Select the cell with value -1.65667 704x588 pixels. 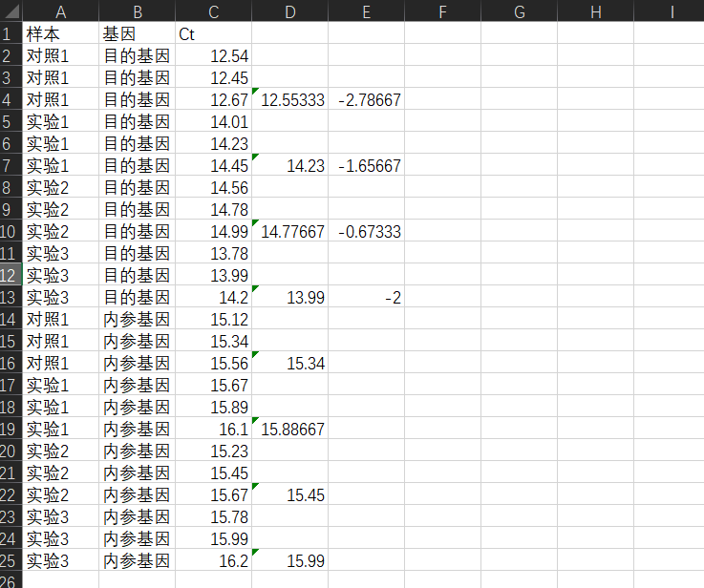[x=366, y=166]
